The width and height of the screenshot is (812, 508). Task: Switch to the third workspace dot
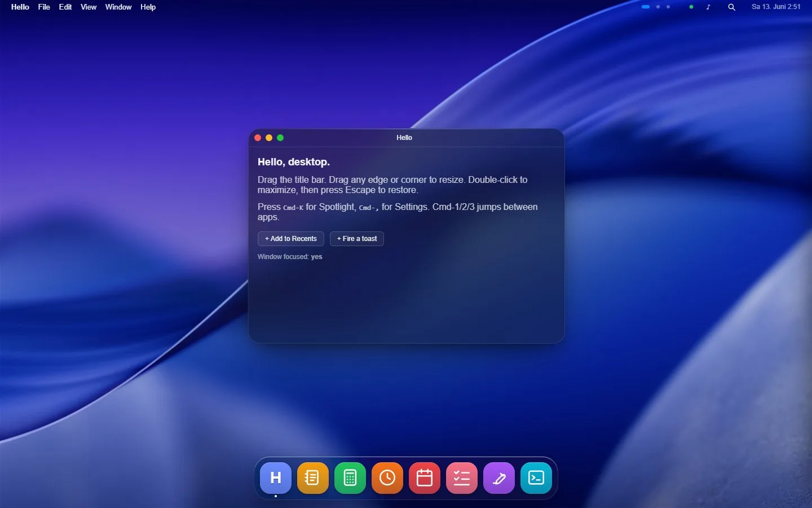[x=668, y=7]
